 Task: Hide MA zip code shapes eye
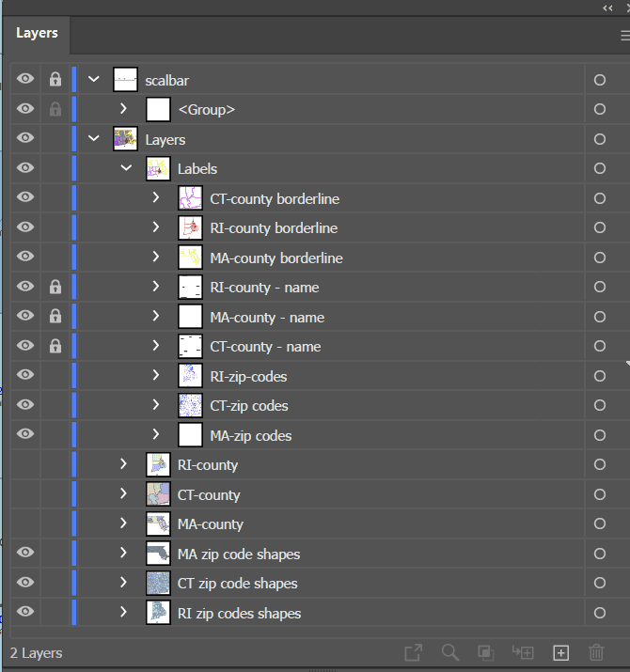[25, 552]
